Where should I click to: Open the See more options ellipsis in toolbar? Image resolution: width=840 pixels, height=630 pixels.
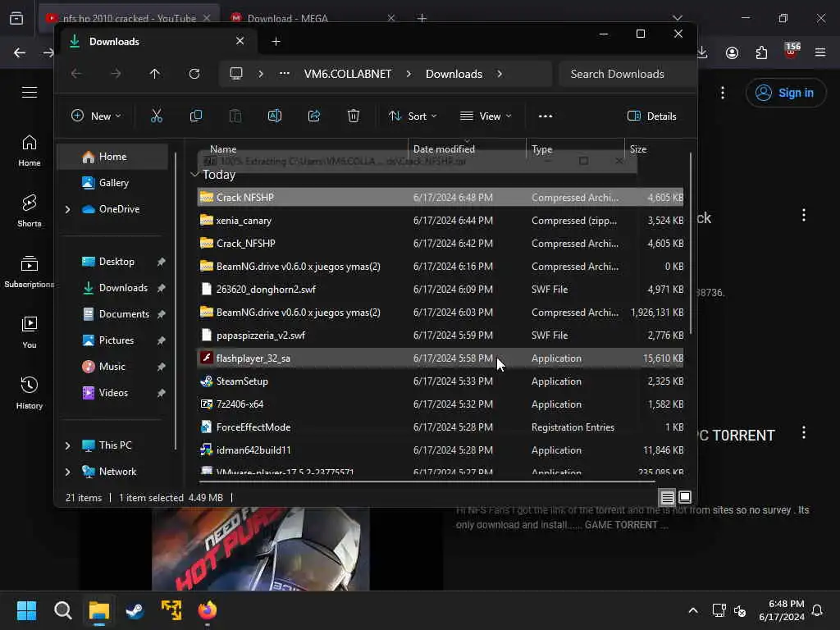click(546, 116)
